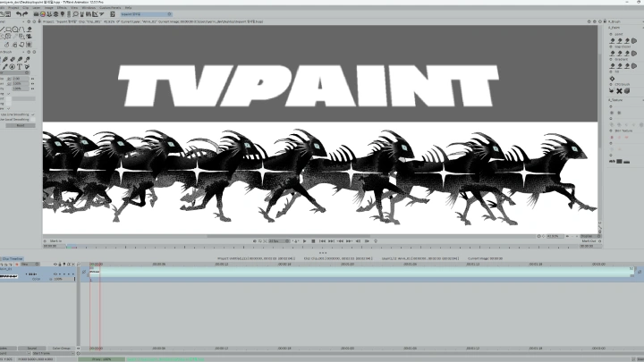Undo the last action in toolbar
The height and width of the screenshot is (362, 644).
[19, 14]
